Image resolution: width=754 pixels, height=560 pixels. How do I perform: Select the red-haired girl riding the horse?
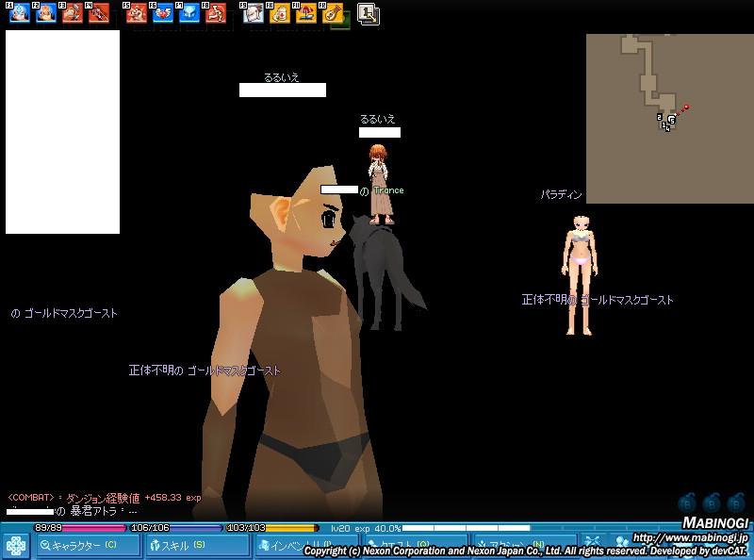(382, 184)
